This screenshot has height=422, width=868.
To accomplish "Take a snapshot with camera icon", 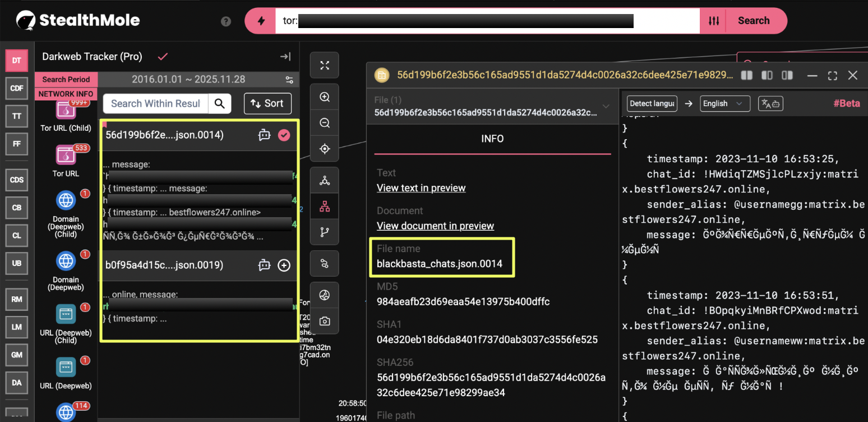I will [324, 321].
